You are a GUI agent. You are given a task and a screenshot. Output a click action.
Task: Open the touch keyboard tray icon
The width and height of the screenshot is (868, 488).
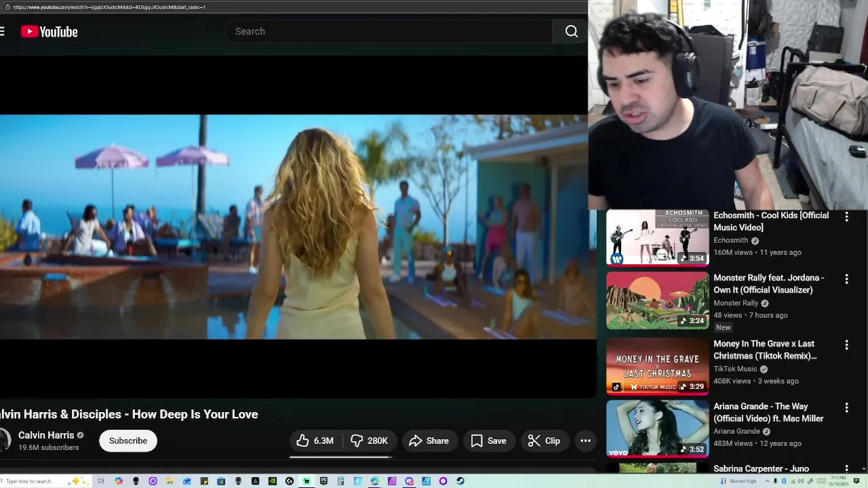tap(821, 481)
